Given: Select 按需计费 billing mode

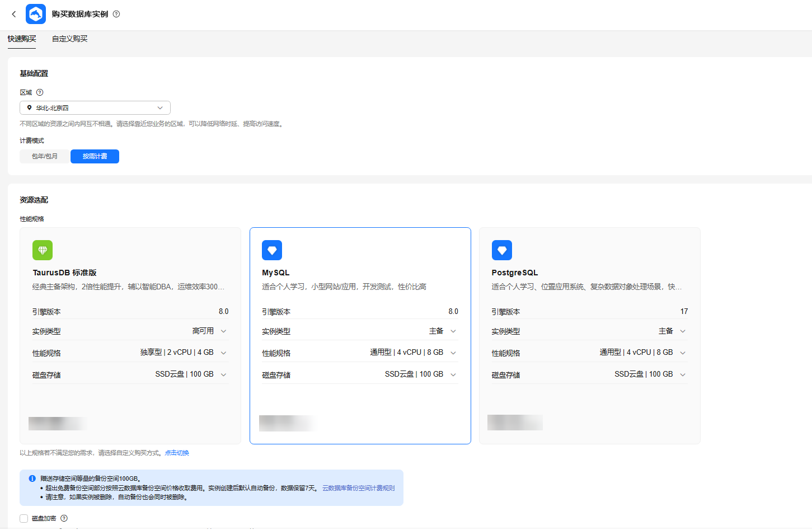Looking at the screenshot, I should [95, 156].
